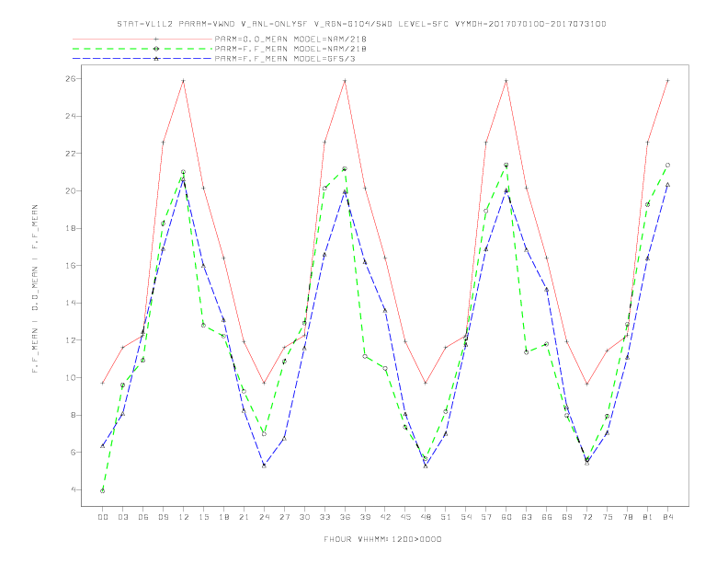Viewport: 728px width, 563px height.
Task: Click the green dashed line sample in legend
Action: (x=142, y=49)
